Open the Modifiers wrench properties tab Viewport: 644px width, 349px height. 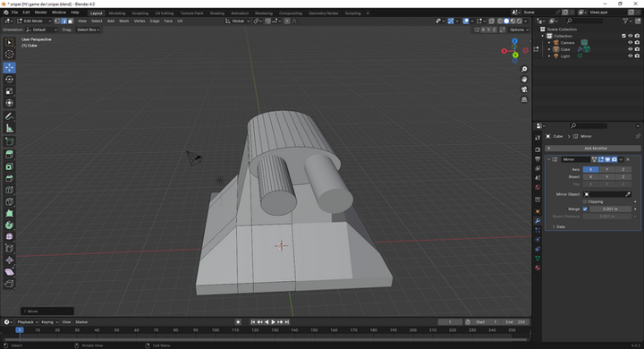point(538,221)
